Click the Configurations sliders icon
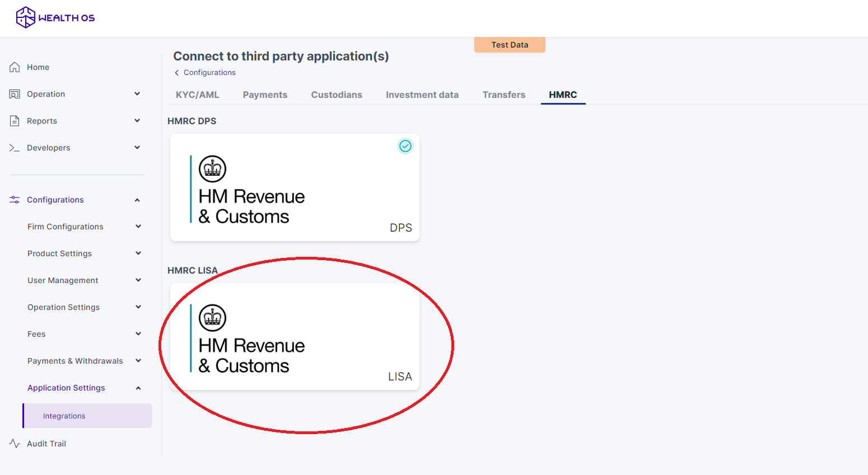The image size is (868, 475). click(x=15, y=200)
